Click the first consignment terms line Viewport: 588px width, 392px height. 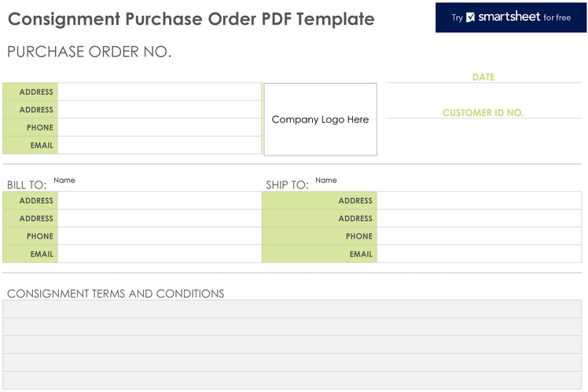coord(292,309)
